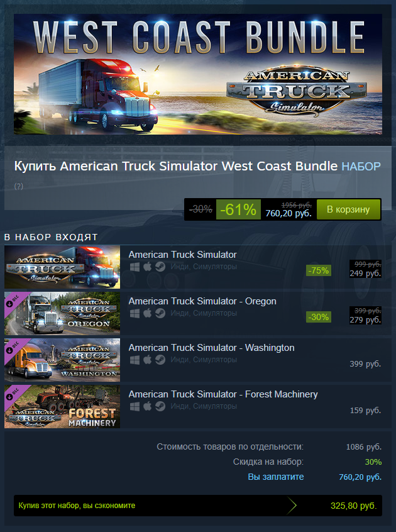396x532 pixels.
Task: Click the West Coast Bundle banner image
Action: pos(198,74)
